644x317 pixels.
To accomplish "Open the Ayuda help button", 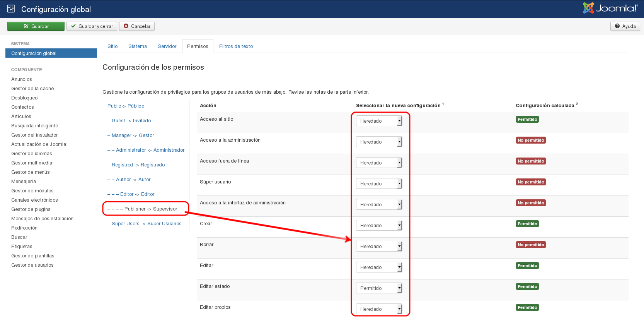I will point(625,26).
